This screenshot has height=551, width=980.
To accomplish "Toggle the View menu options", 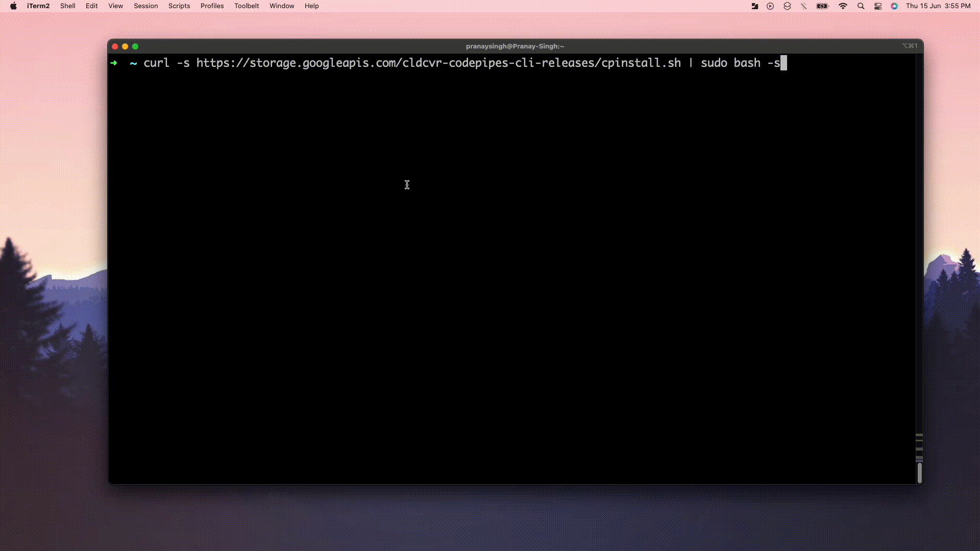I will pyautogui.click(x=116, y=6).
